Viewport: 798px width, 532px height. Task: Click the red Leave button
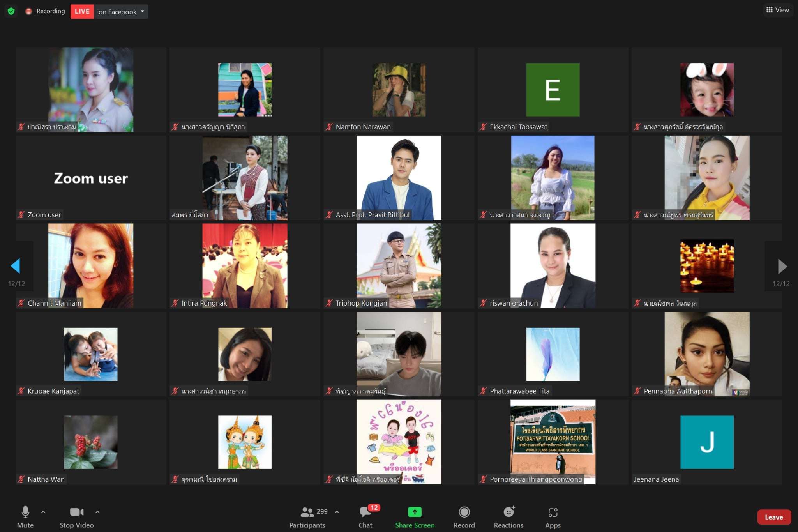pyautogui.click(x=774, y=517)
